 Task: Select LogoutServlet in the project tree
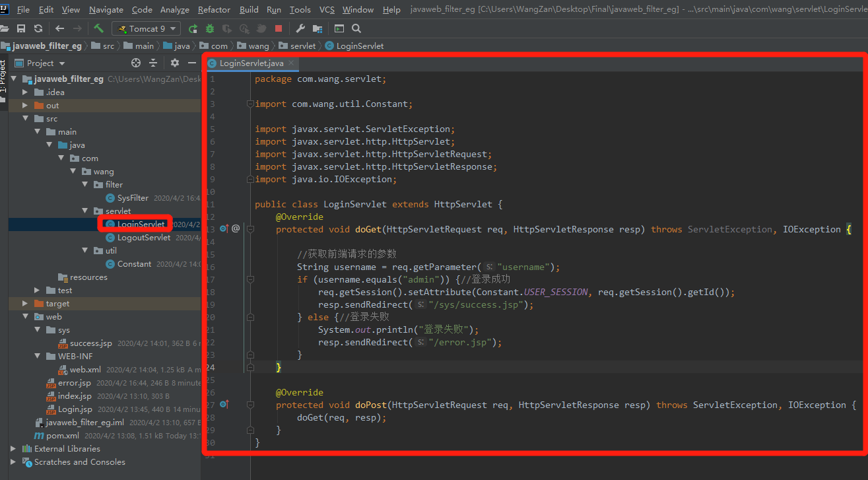pos(144,237)
